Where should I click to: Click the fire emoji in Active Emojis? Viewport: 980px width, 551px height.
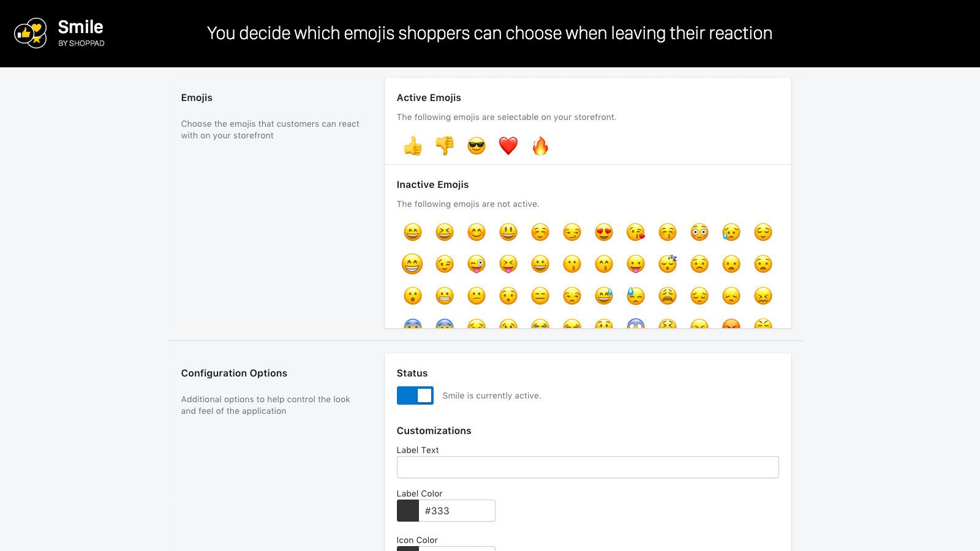[x=540, y=146]
